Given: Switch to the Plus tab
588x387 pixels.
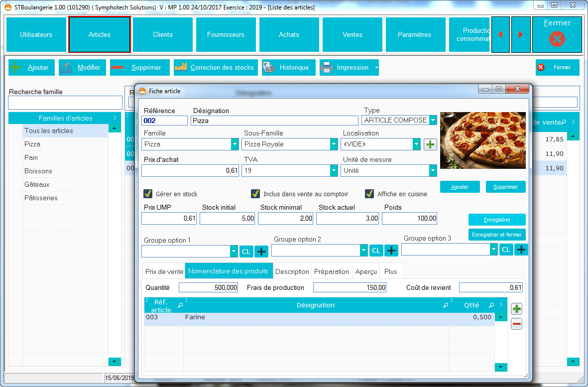Looking at the screenshot, I should coord(391,271).
